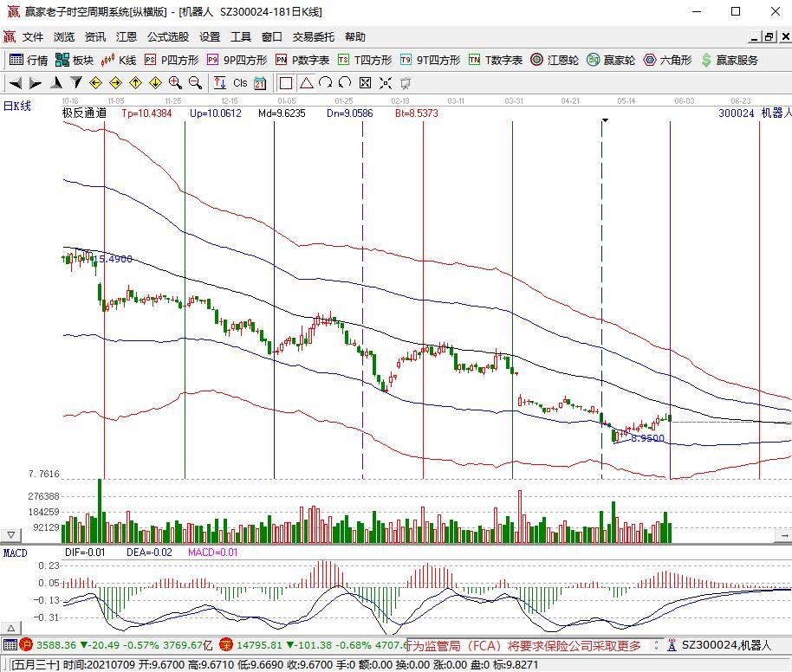Screen dimensions: 792x672
Task: Click the MACD indicator label
Action: (x=15, y=552)
